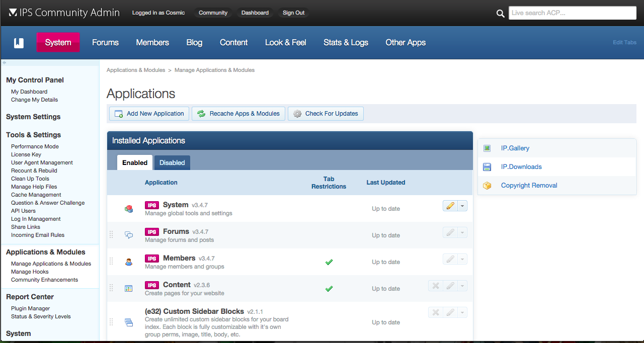644x343 pixels.
Task: Click the bookmark icon left of System tab
Action: (19, 43)
